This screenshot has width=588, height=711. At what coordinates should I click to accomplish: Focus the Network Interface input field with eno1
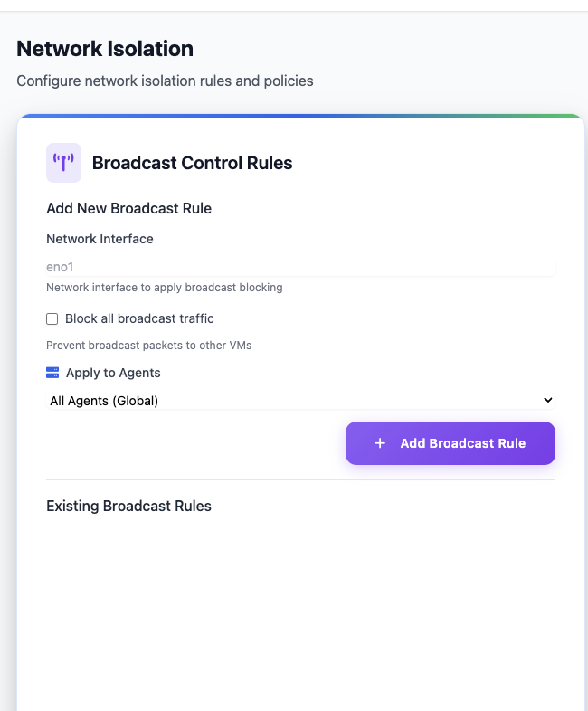click(x=300, y=267)
